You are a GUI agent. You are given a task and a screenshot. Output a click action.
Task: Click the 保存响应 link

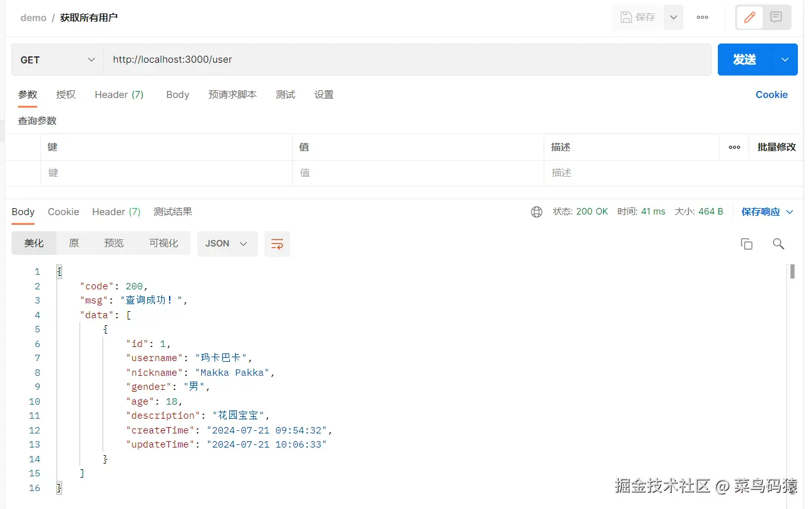(x=761, y=212)
